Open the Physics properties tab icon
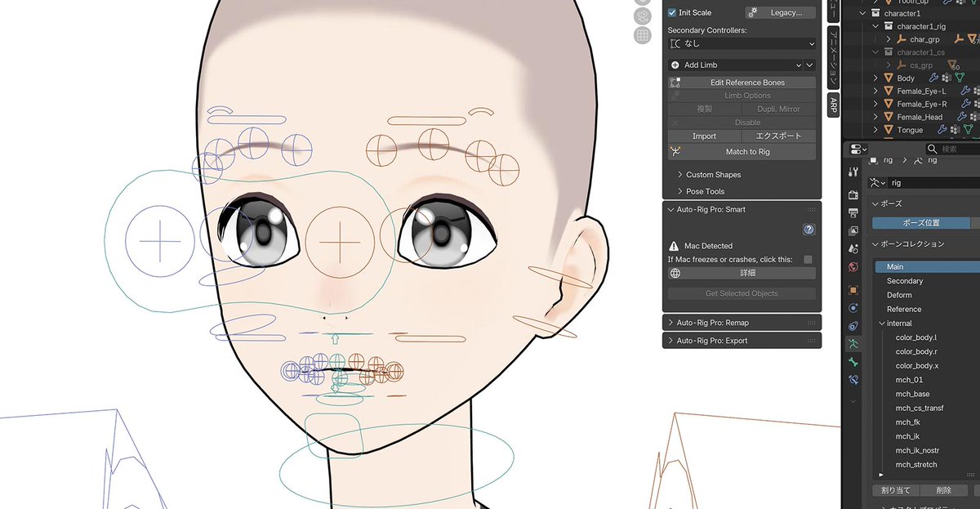The width and height of the screenshot is (980, 509). (x=853, y=308)
